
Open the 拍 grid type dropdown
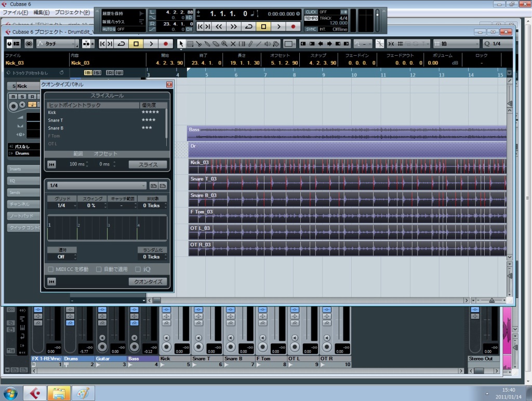(x=456, y=44)
